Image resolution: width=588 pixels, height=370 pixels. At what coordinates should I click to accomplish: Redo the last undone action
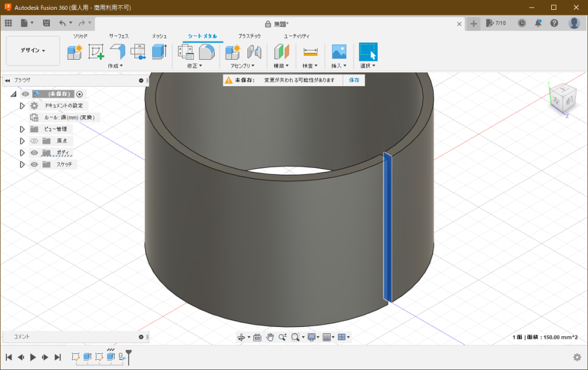[x=82, y=23]
